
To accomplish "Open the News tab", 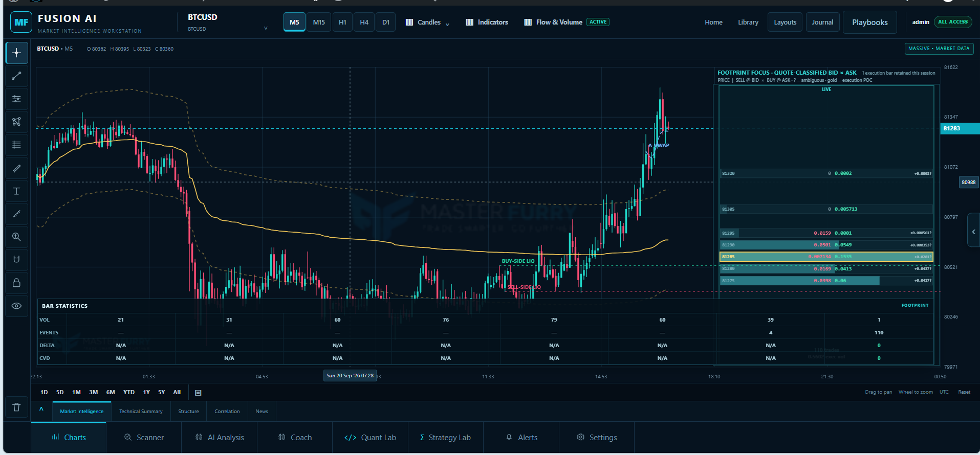I will (262, 411).
